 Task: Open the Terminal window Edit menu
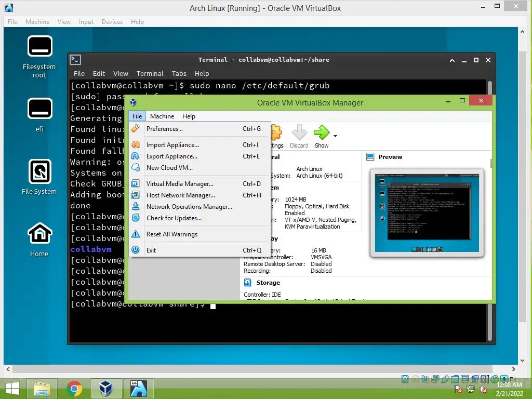[x=99, y=73]
